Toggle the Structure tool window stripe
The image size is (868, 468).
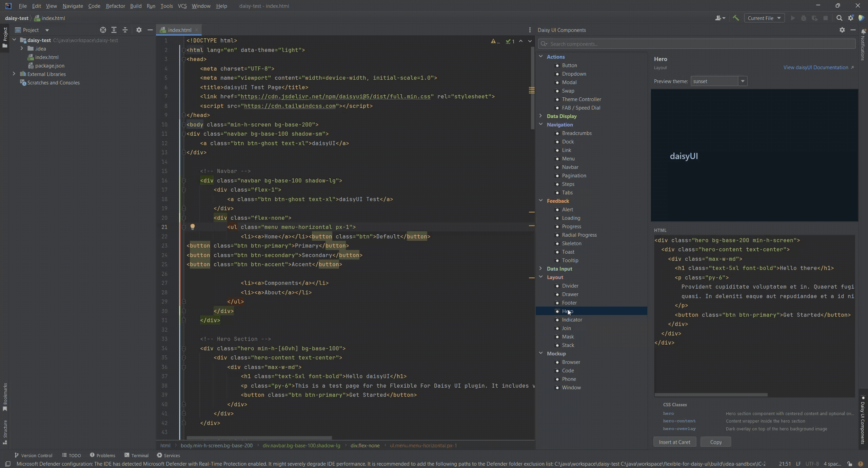click(x=5, y=432)
